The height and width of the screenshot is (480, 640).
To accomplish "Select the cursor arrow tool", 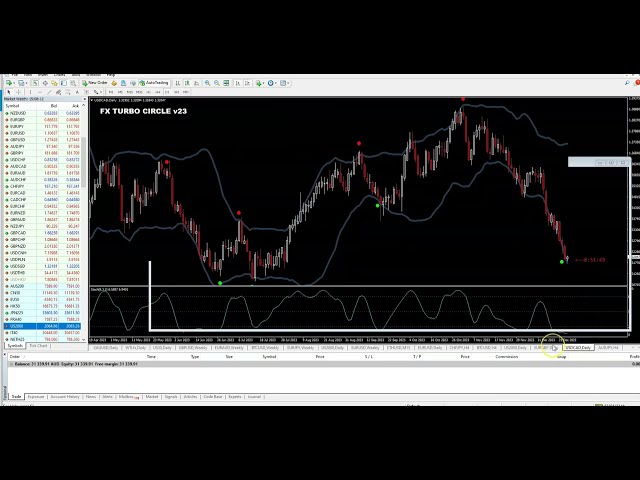I will click(11, 91).
